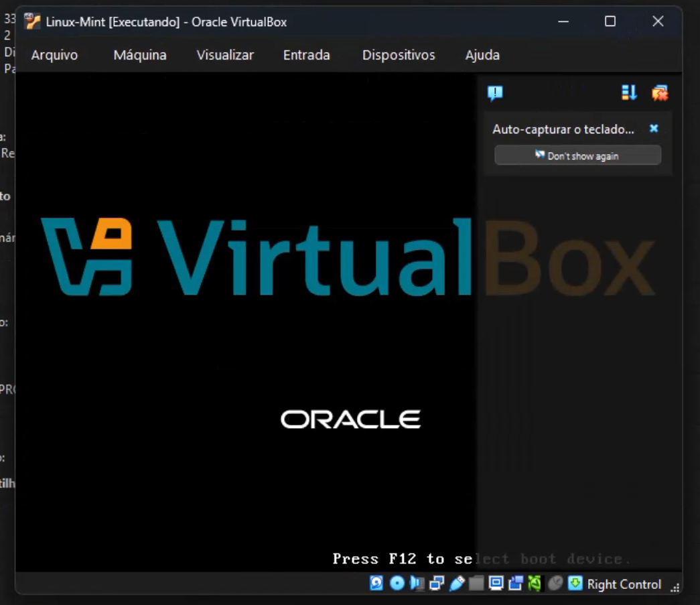
Task: Click the Press F12 boot message text
Action: [481, 559]
